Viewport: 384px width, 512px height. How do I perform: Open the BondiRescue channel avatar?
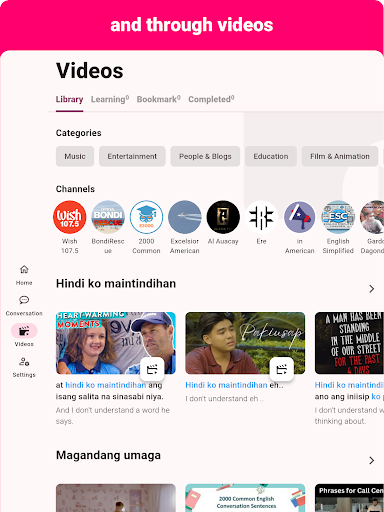(108, 217)
